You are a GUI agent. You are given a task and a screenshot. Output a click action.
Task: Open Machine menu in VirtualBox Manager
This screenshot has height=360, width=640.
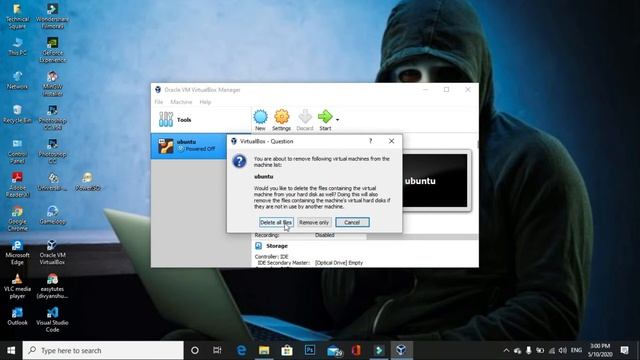[x=181, y=102]
